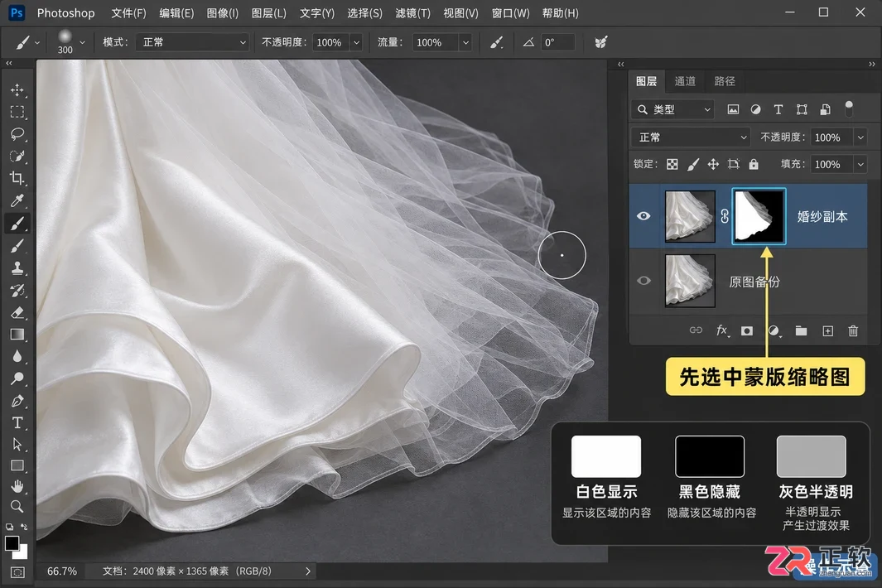Viewport: 882px width, 588px height.
Task: Toggle lock transparent pixels
Action: coord(672,164)
